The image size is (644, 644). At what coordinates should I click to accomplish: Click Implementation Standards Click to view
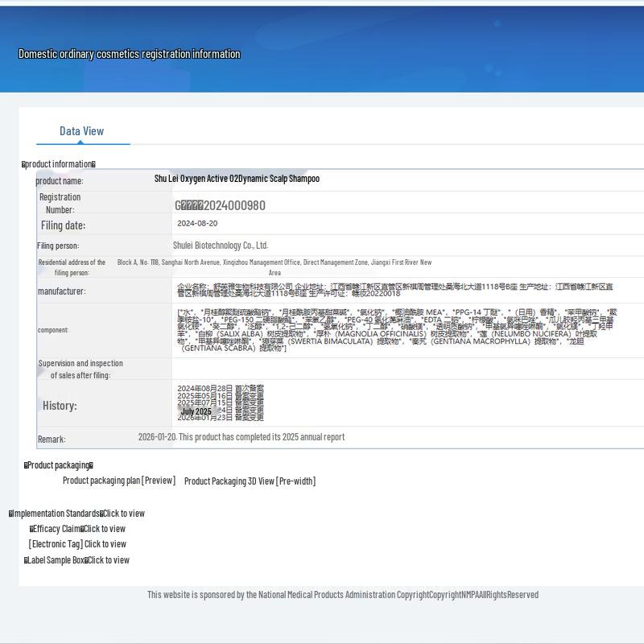click(76, 514)
